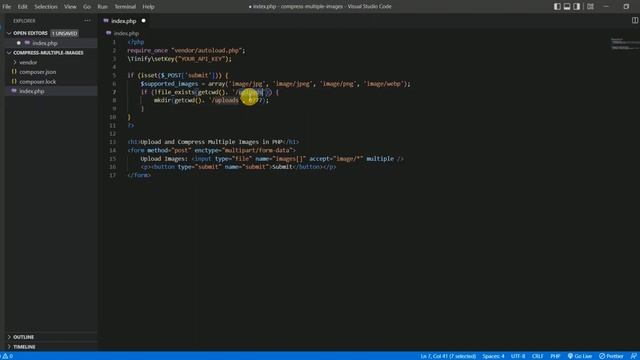640x360 pixels.
Task: Expand the vendor folder
Action: click(28, 62)
